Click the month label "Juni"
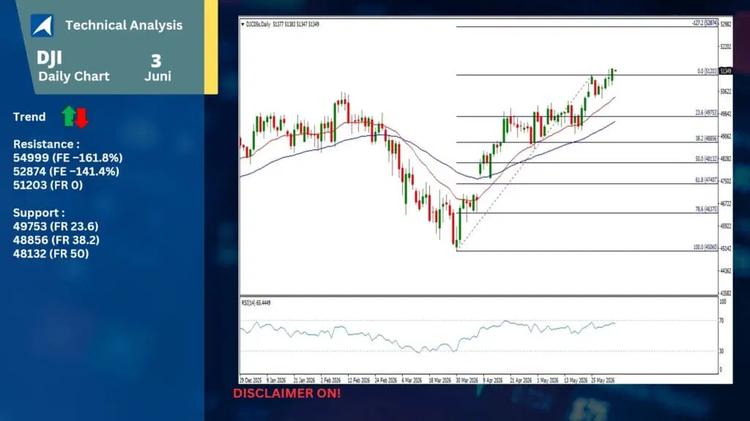 tap(158, 77)
